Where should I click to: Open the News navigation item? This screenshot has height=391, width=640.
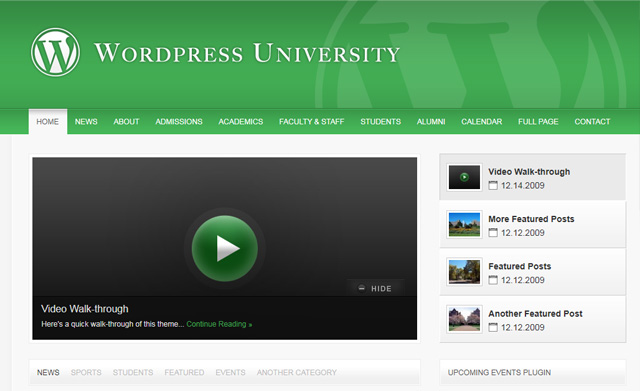(86, 122)
